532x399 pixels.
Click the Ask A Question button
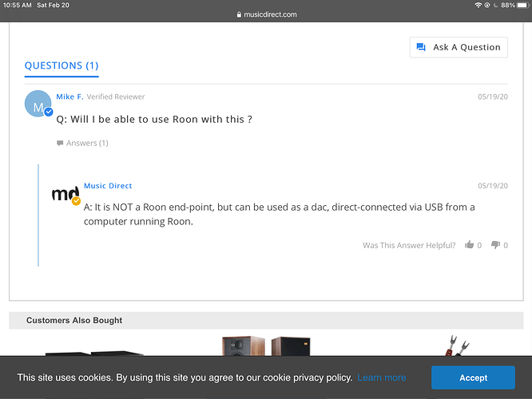click(459, 47)
